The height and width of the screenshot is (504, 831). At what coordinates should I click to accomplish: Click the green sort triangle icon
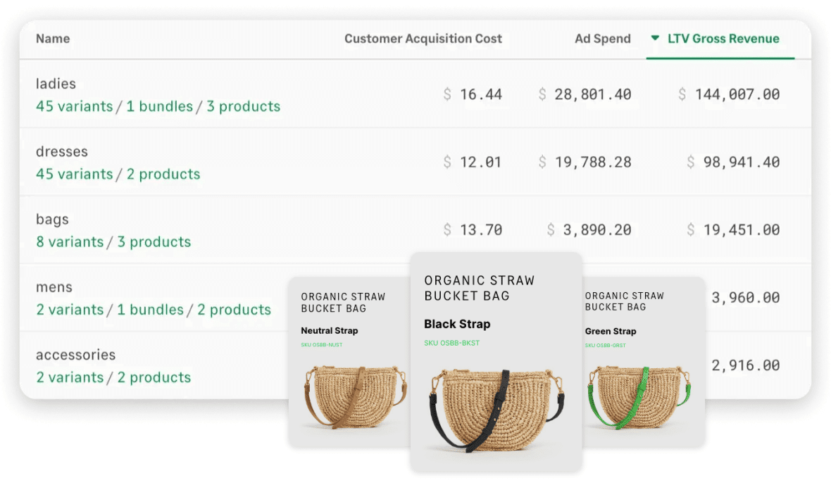click(655, 39)
